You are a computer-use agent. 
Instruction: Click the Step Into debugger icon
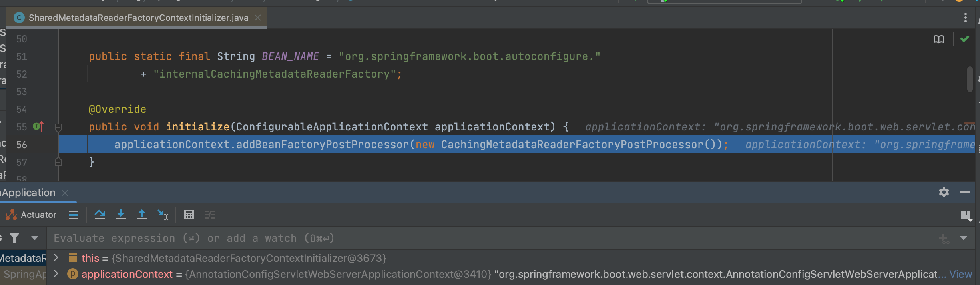(120, 215)
